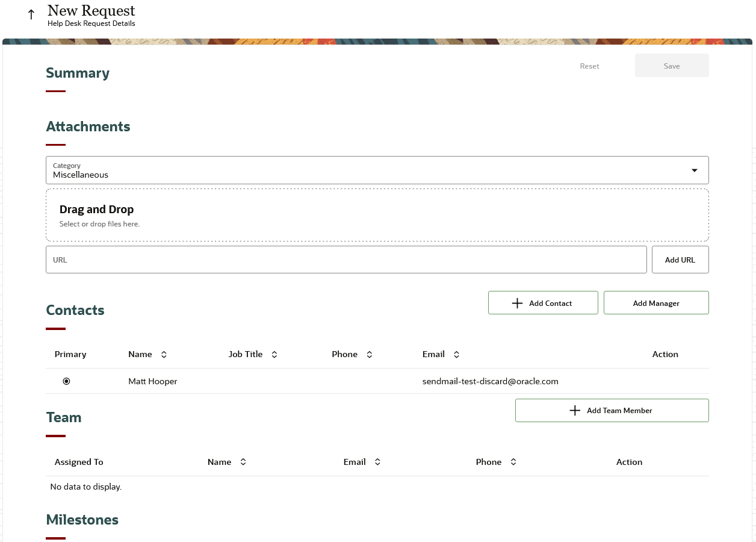Image resolution: width=756 pixels, height=542 pixels.
Task: Click the Help Desk Request Details subtitle
Action: pyautogui.click(x=91, y=23)
